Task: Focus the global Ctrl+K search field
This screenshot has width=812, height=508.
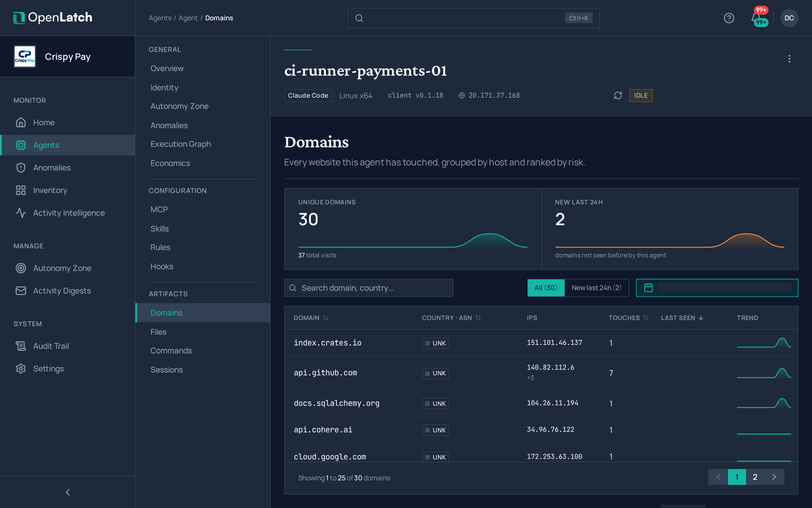Action: 473,18
